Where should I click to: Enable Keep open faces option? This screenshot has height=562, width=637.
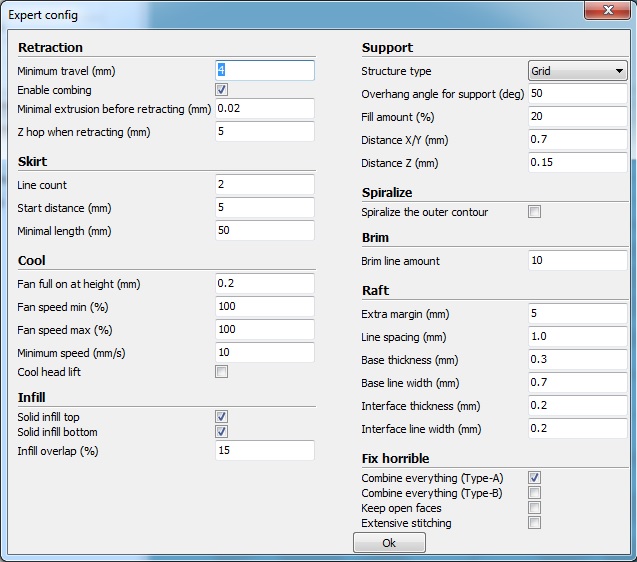[535, 508]
